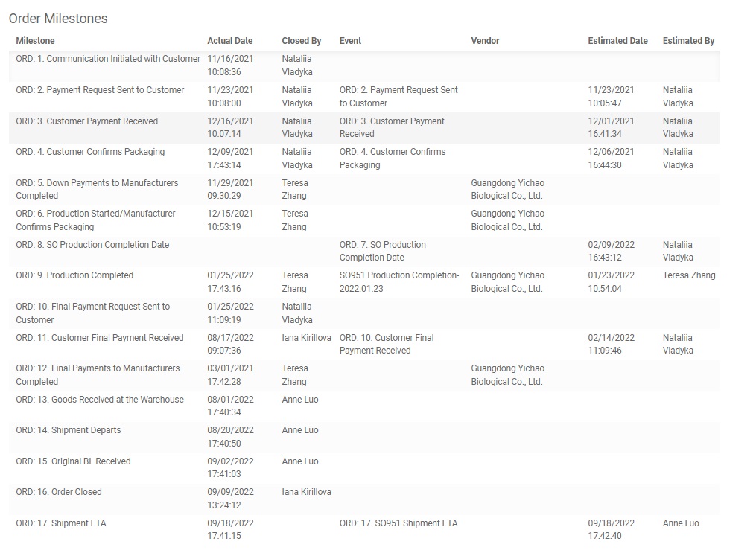This screenshot has width=756, height=559.
Task: Open ORD: 15. Original BL Received
Action: tap(73, 461)
